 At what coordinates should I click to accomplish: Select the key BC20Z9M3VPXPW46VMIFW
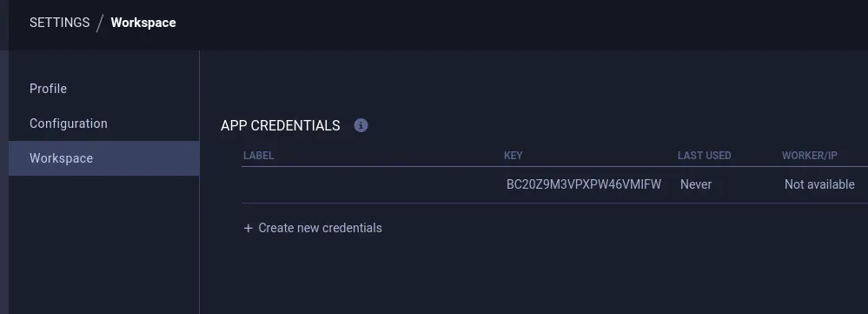point(584,184)
